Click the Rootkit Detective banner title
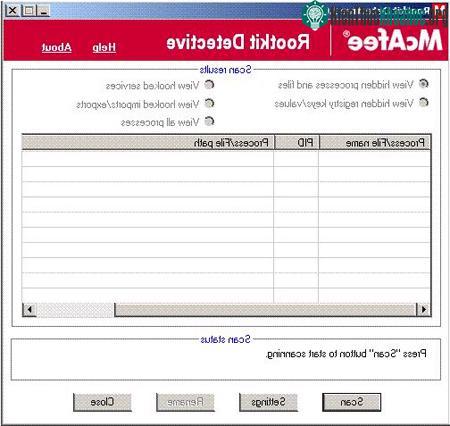Viewport: 450px width, 426px height. 238,42
